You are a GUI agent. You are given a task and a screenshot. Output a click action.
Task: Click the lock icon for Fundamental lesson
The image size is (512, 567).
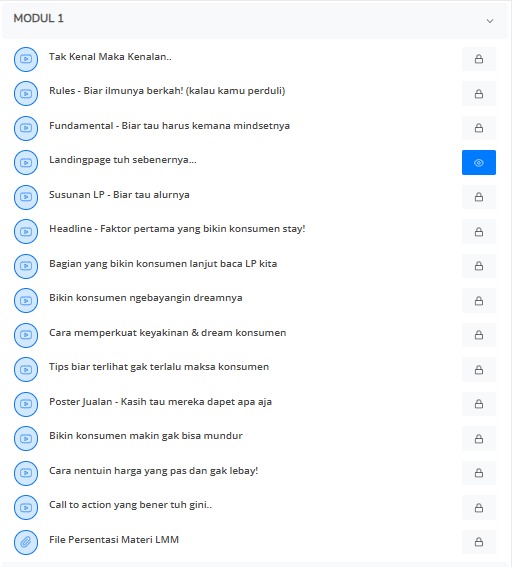[479, 128]
